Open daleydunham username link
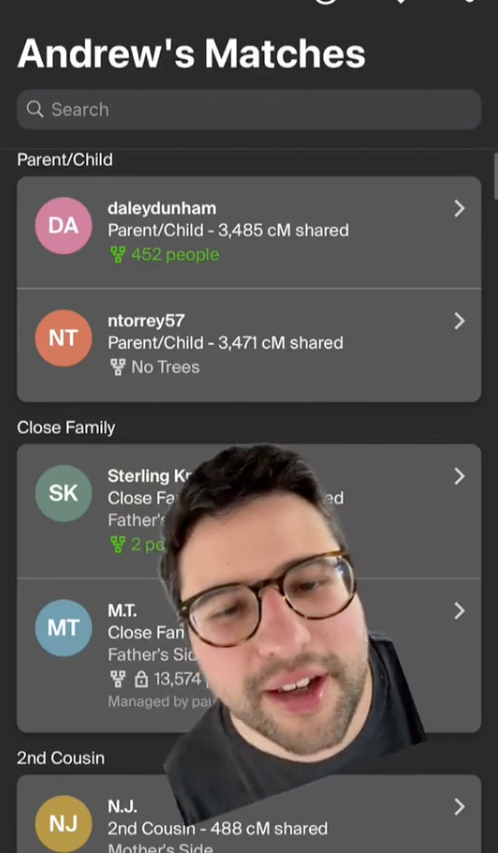This screenshot has width=498, height=853. coord(162,208)
